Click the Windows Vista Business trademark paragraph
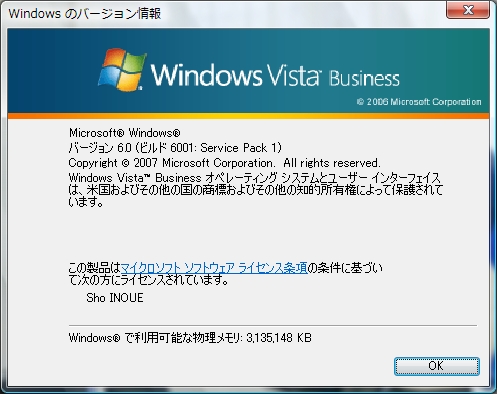The height and width of the screenshot is (394, 497). pyautogui.click(x=256, y=189)
